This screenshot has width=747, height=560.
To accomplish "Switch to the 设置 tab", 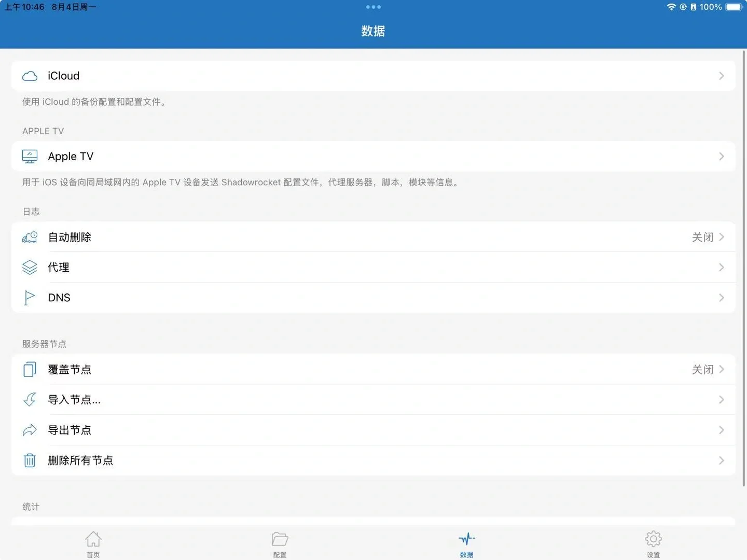I will 653,543.
